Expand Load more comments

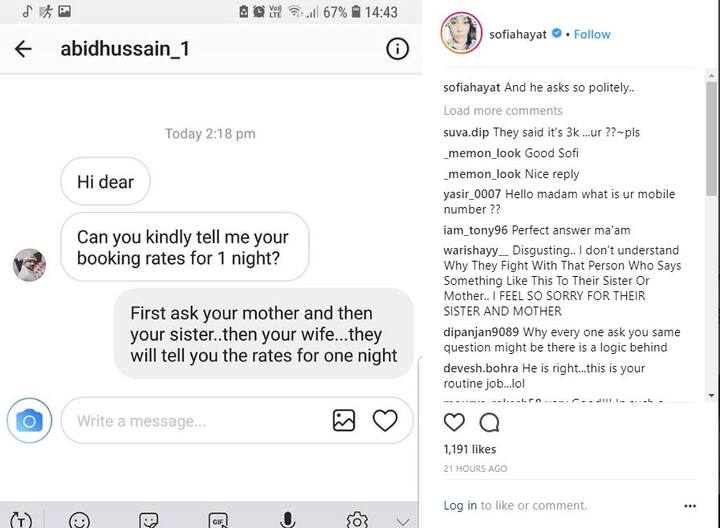pyautogui.click(x=503, y=110)
